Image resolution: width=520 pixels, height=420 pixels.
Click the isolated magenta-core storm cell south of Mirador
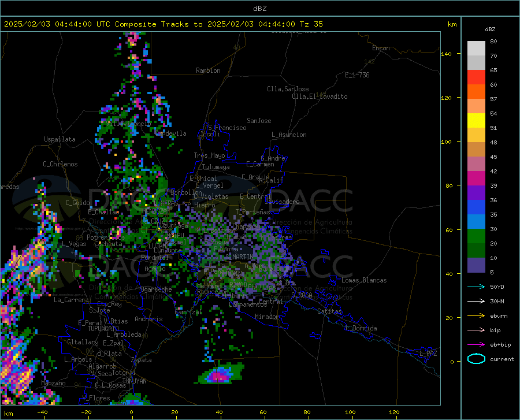point(220,374)
